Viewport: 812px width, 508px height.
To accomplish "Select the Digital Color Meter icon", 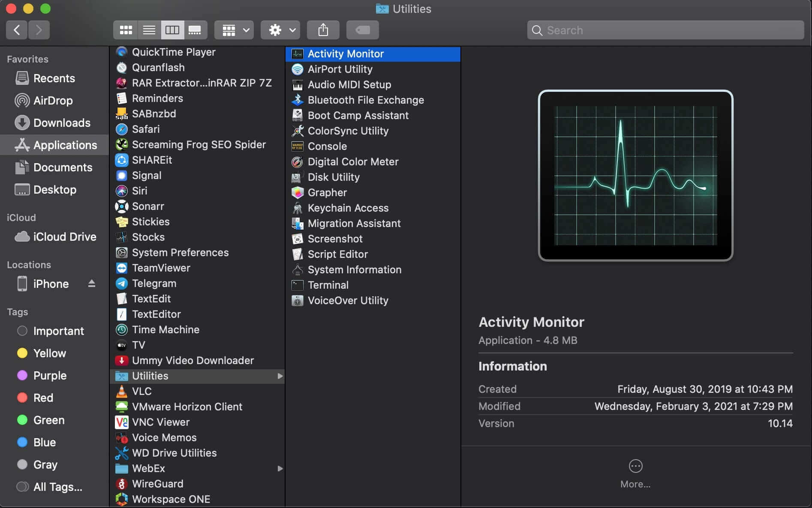I will coord(297,162).
